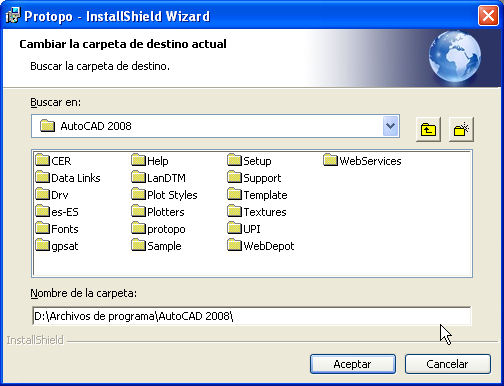
Task: Click the AutoCAD 2008 combo box field
Action: tap(215, 126)
